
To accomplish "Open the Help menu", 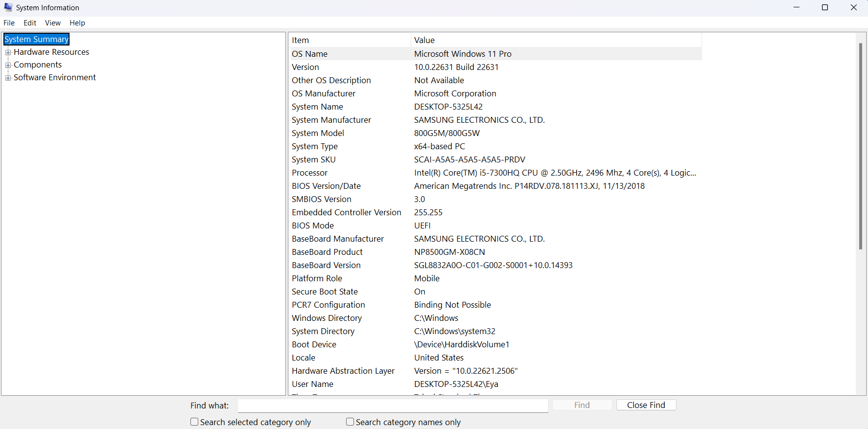I will click(x=77, y=23).
